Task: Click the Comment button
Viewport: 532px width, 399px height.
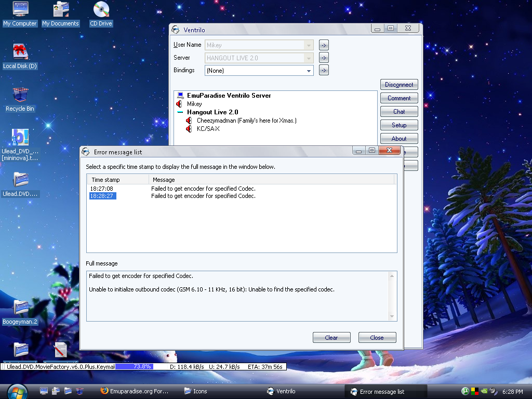Action: 399,98
